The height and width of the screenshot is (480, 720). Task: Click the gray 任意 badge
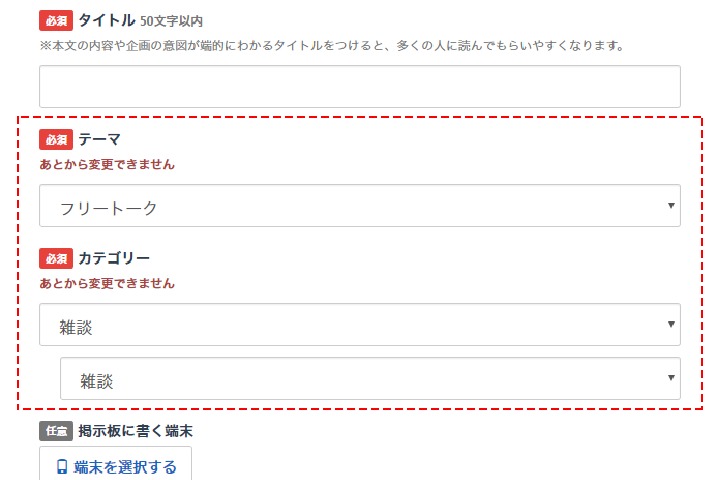[56, 432]
